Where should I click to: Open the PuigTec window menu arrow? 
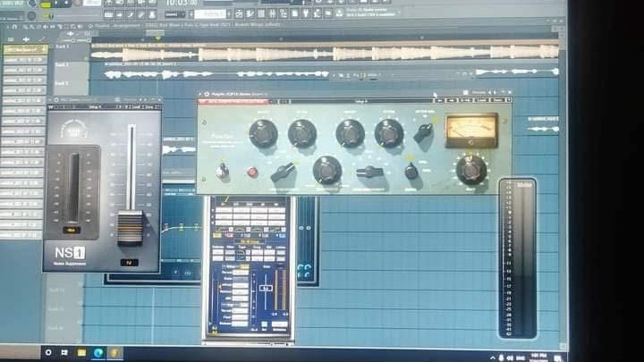click(200, 94)
